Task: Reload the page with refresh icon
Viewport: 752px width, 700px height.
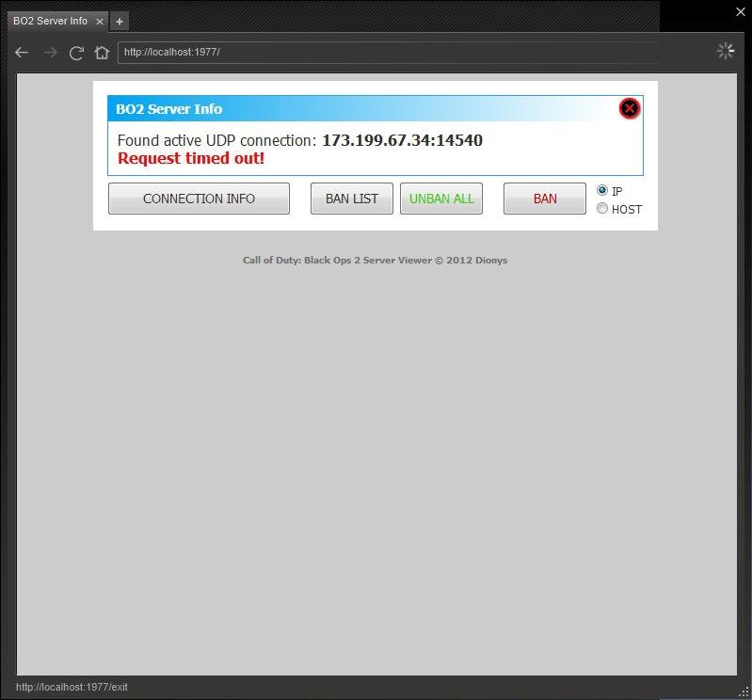Action: coord(76,53)
